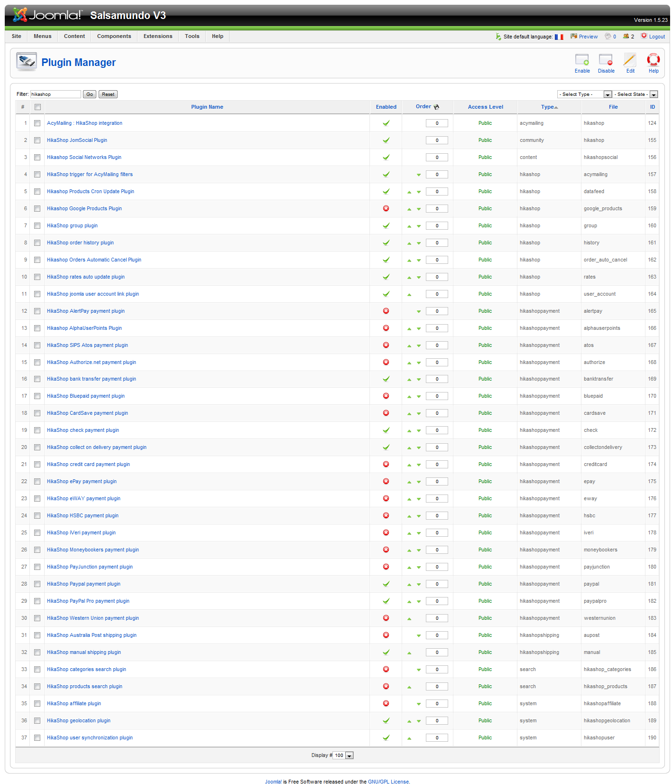This screenshot has width=672, height=784.
Task: Open the Site menu
Action: 17,36
